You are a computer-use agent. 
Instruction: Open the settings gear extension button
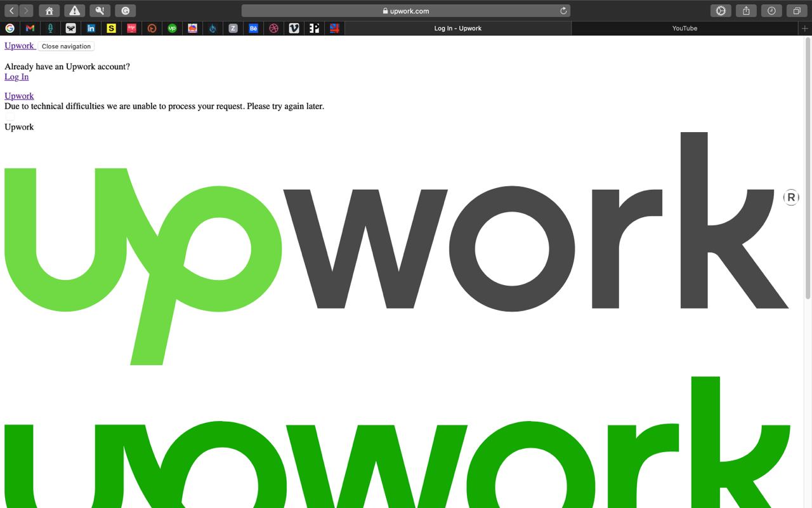point(721,11)
